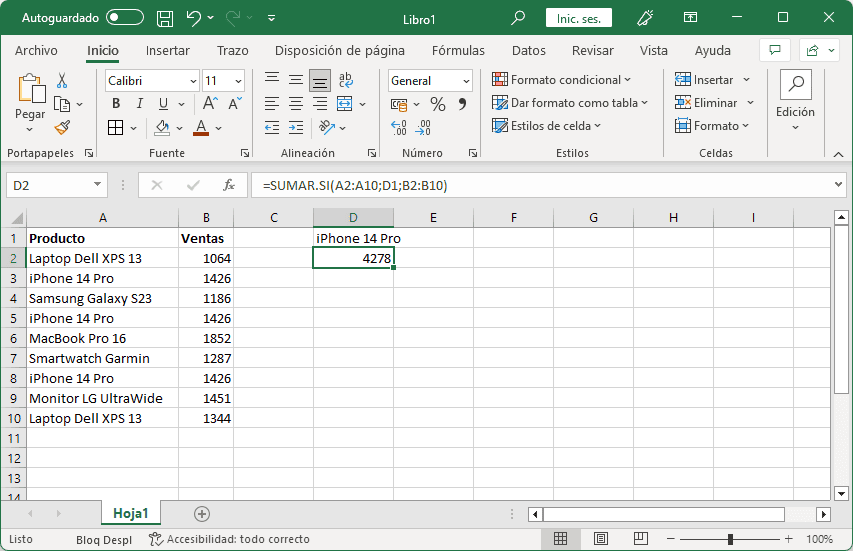Decrease font size with the smaller A
Image resolution: width=853 pixels, height=551 pixels.
coord(235,103)
